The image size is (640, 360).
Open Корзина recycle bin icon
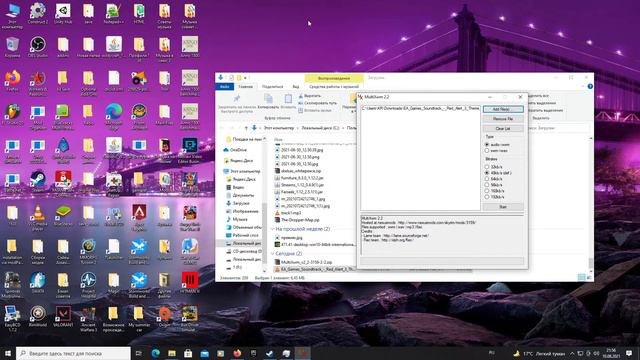(x=13, y=47)
